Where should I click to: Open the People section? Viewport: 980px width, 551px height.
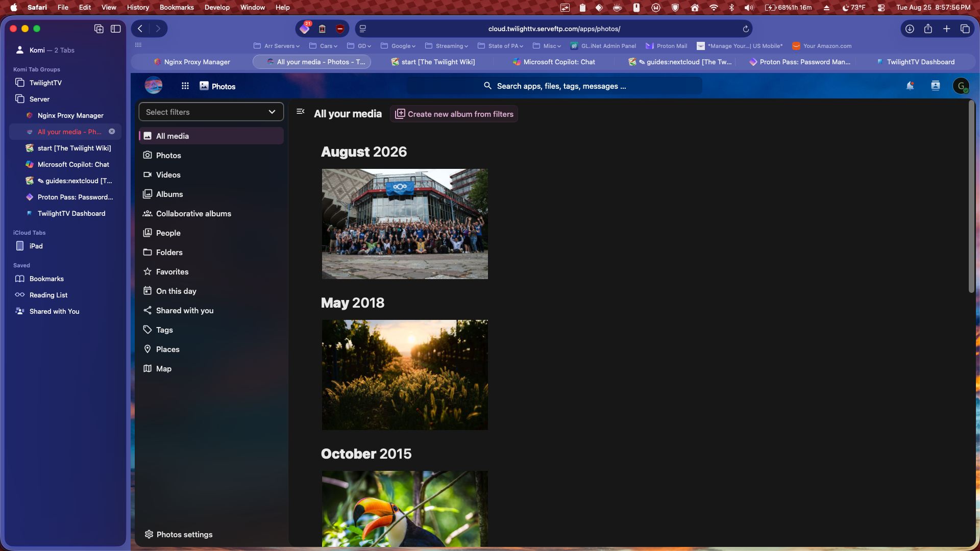211,233
